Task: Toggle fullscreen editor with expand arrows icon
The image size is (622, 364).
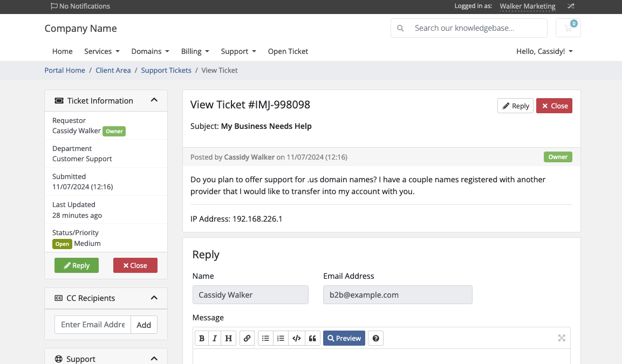Action: 562,338
